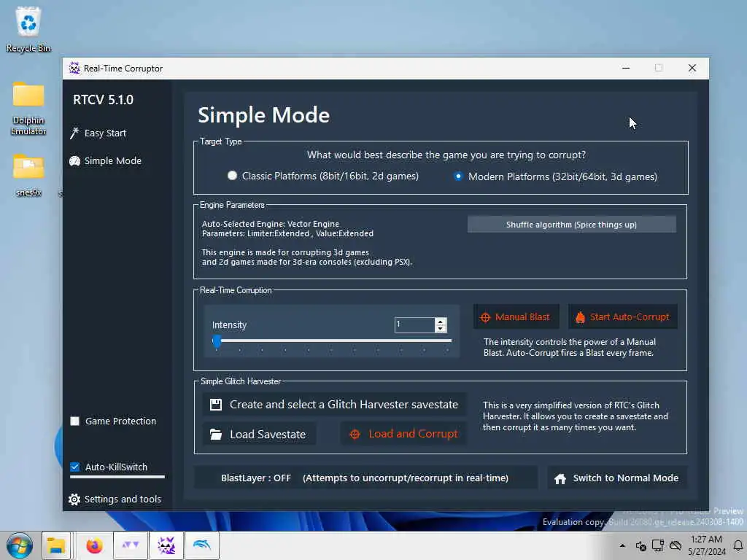The width and height of the screenshot is (747, 560).
Task: Click the taskbar clock 1:27 AM
Action: (x=706, y=545)
